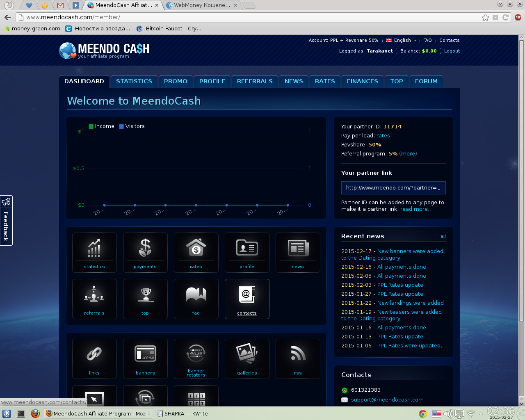Open the language dropdown English
The image size is (525, 420).
401,40
